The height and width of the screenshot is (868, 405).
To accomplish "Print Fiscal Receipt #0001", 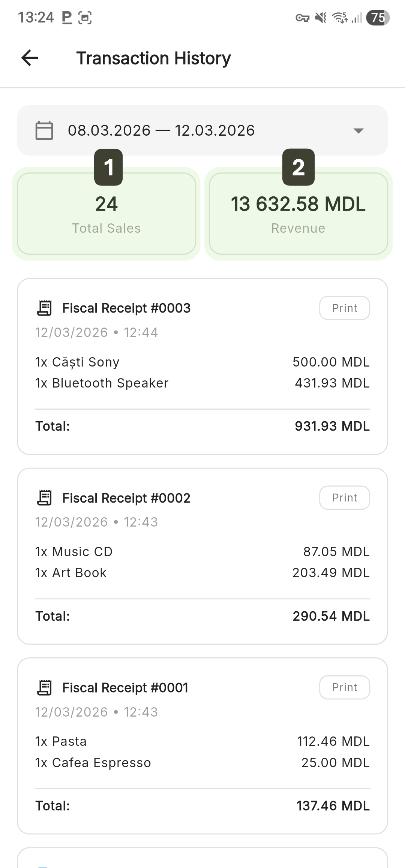I will [344, 687].
